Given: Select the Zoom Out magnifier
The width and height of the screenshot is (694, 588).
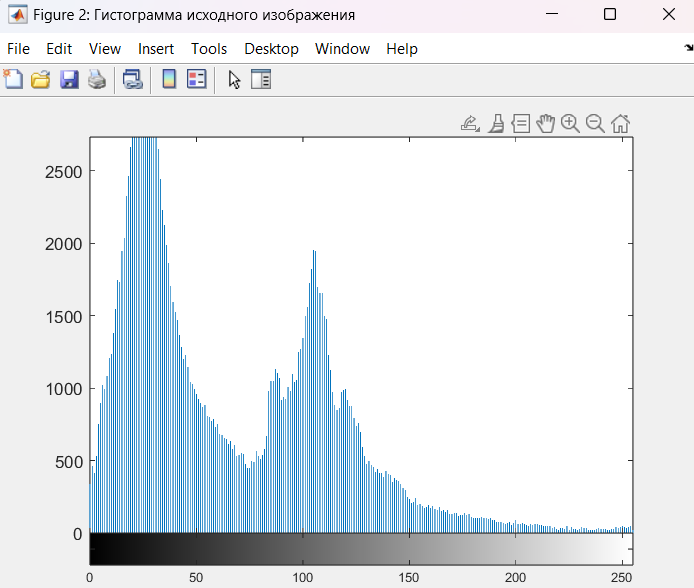Looking at the screenshot, I should pos(595,123).
